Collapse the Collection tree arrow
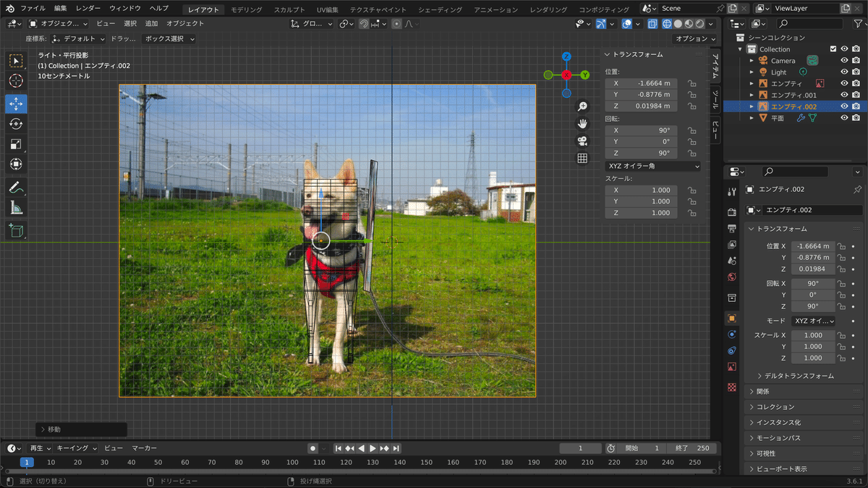This screenshot has height=488, width=868. click(741, 49)
